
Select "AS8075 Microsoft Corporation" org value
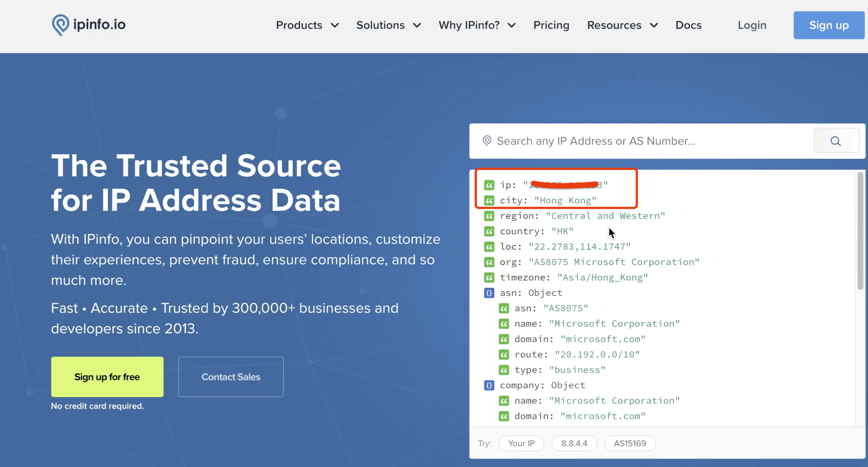coord(614,262)
